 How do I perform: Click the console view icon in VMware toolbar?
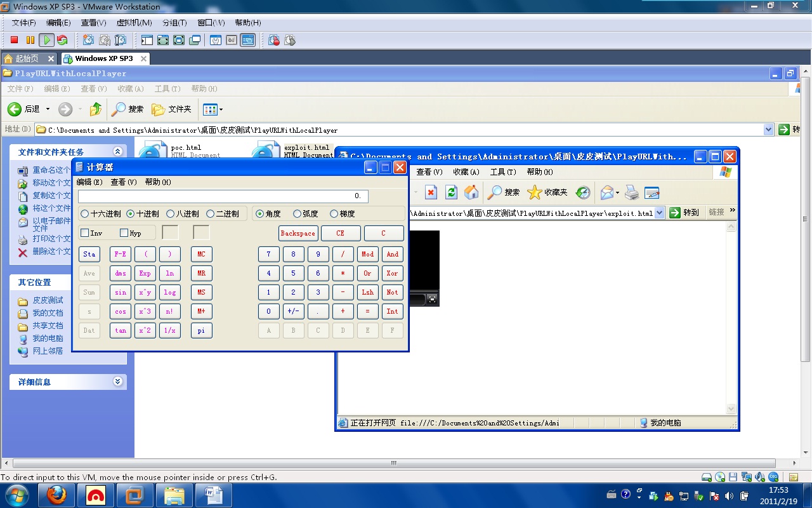tap(247, 40)
